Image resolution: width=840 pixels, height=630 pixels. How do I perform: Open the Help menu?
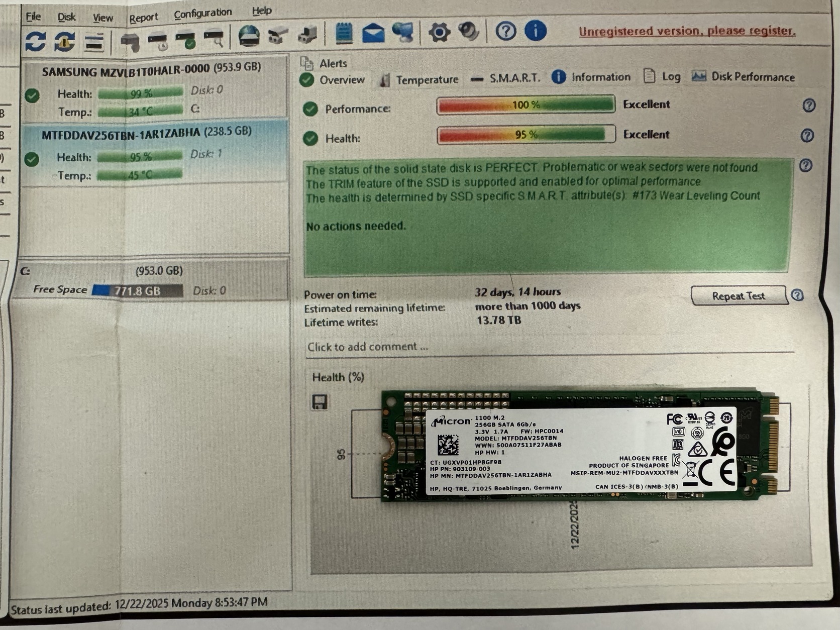click(262, 11)
